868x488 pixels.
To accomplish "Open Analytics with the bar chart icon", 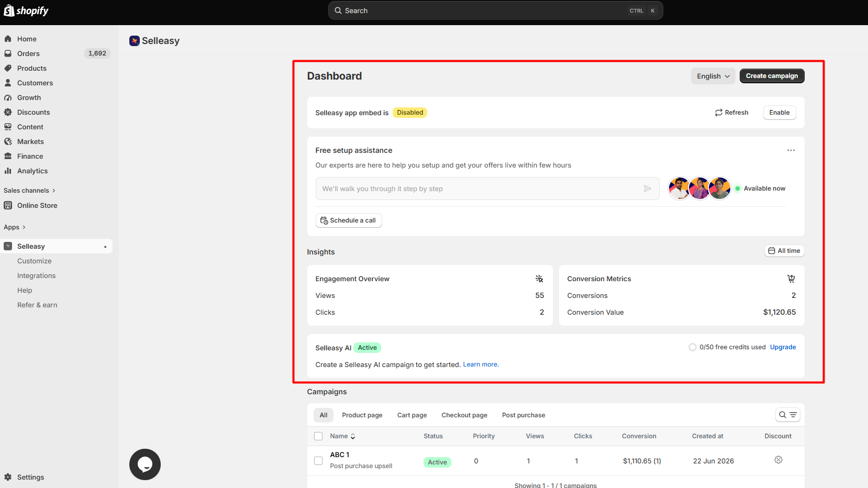I will coord(8,171).
